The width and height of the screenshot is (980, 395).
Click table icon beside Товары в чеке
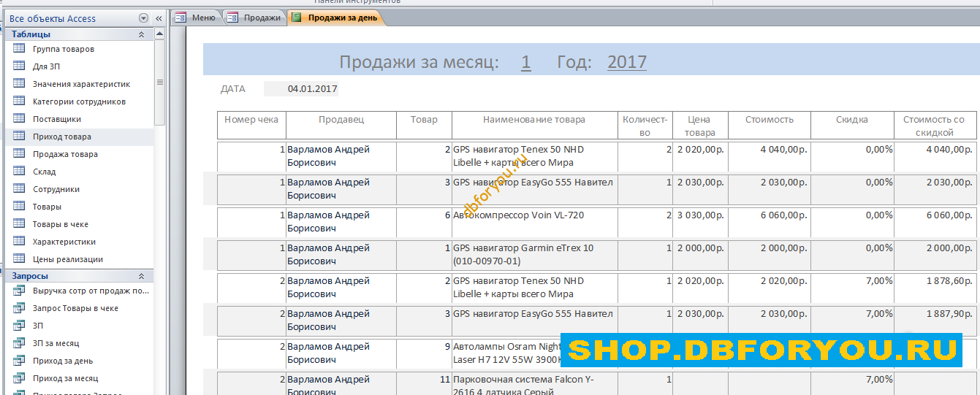19,224
